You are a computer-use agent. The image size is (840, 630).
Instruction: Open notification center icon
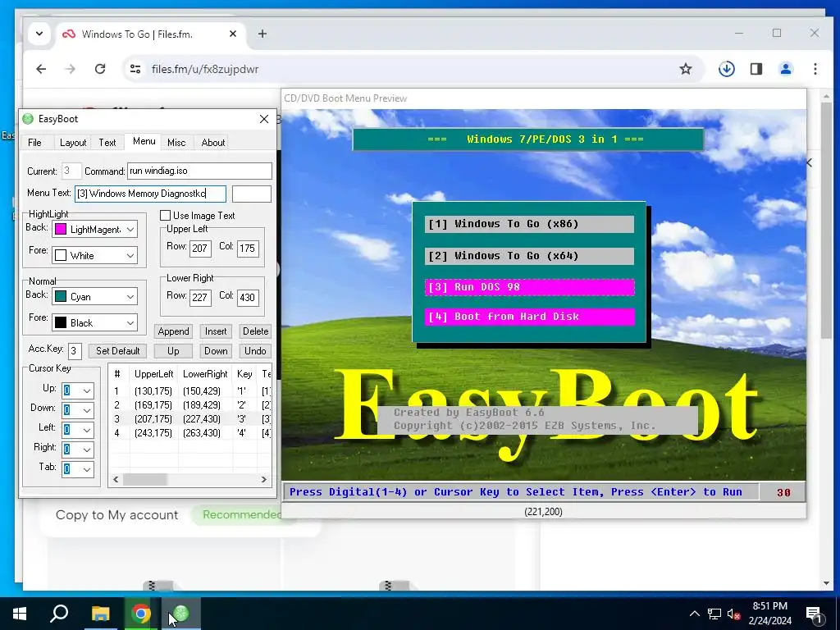[x=814, y=614]
